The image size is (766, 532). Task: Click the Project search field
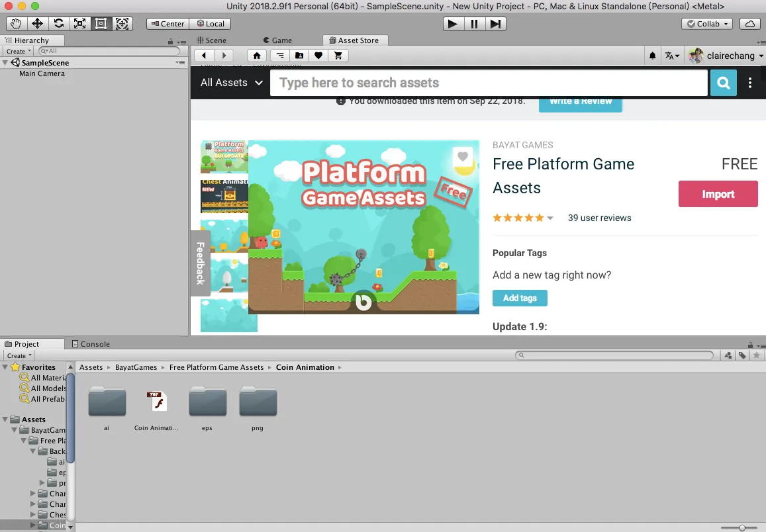pos(614,355)
